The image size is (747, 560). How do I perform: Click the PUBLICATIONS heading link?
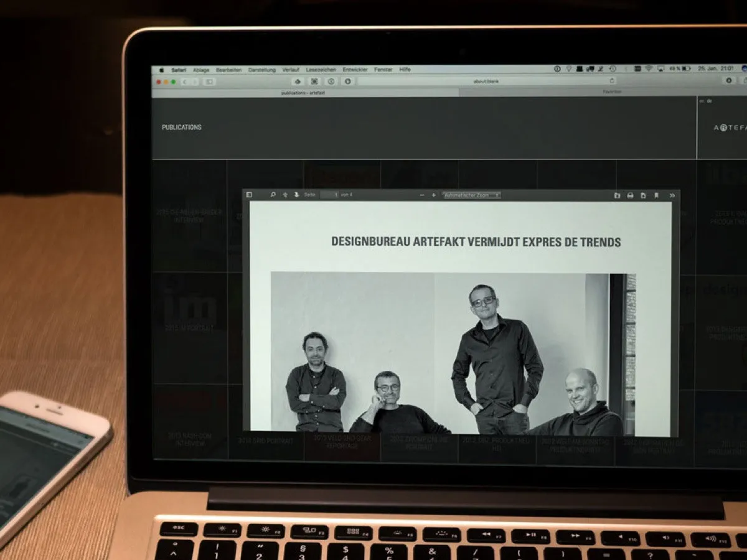(182, 127)
